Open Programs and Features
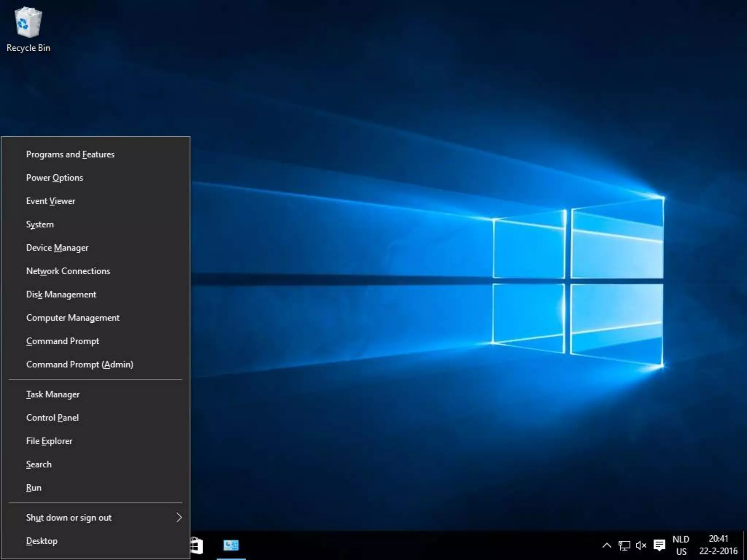 pyautogui.click(x=96, y=154)
